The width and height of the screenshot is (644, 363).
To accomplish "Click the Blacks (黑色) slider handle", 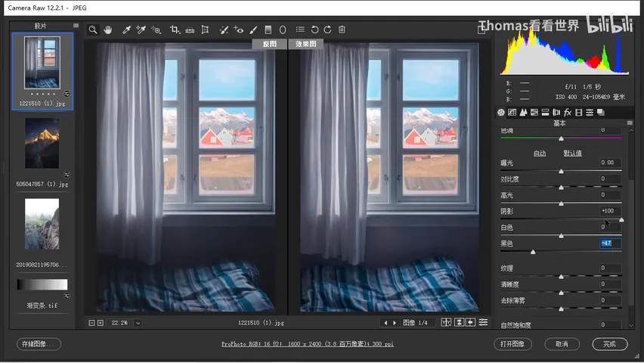I will [533, 252].
